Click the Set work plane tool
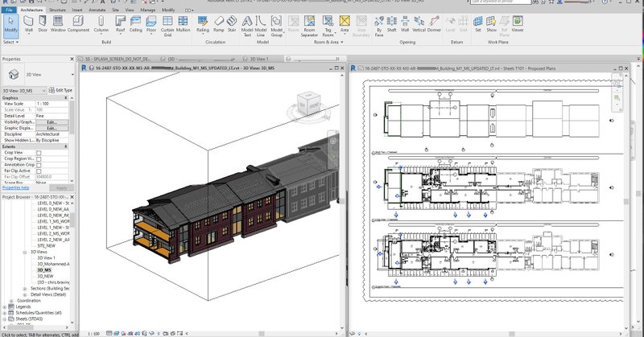 pyautogui.click(x=478, y=24)
